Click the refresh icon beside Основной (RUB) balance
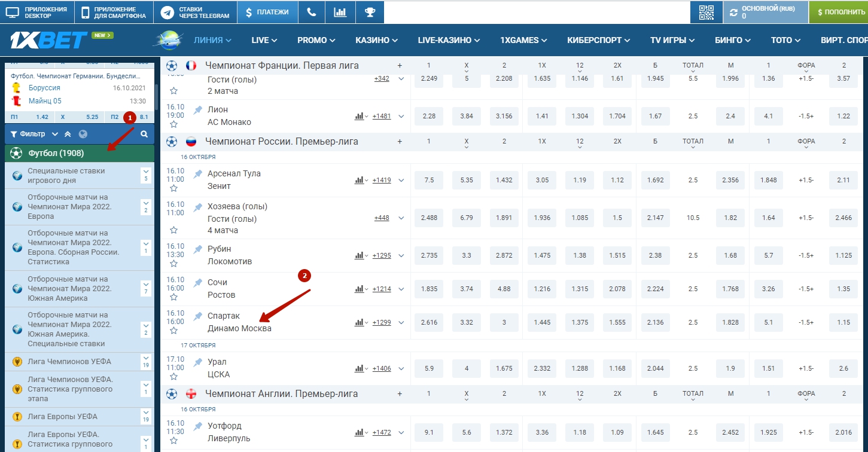This screenshot has width=868, height=452. (x=732, y=12)
